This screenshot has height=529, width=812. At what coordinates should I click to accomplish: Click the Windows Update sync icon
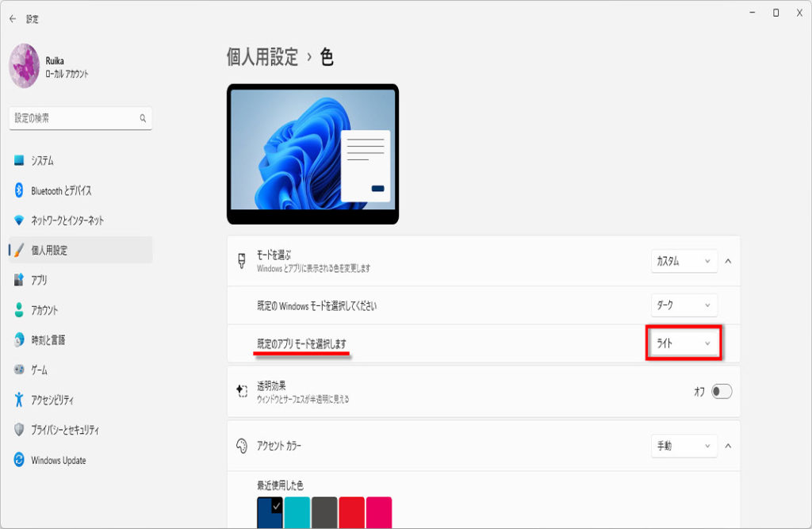click(19, 459)
